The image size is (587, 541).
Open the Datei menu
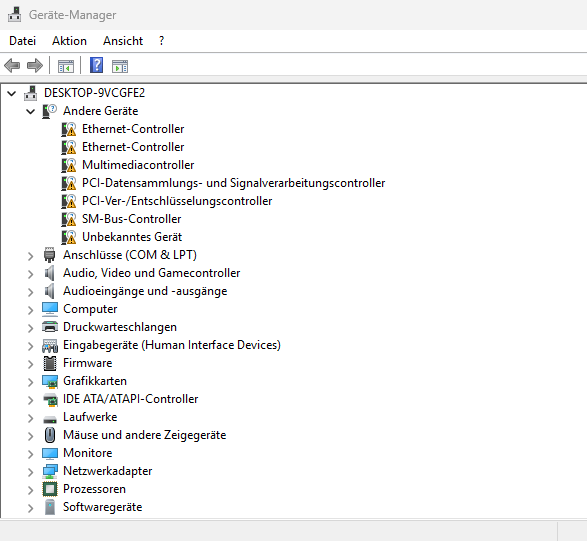(22, 41)
